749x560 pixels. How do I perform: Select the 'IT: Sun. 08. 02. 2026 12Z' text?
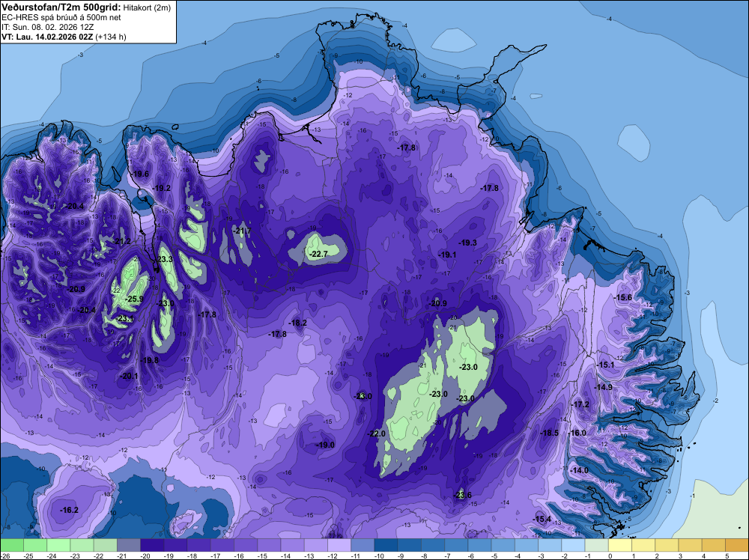[48, 27]
